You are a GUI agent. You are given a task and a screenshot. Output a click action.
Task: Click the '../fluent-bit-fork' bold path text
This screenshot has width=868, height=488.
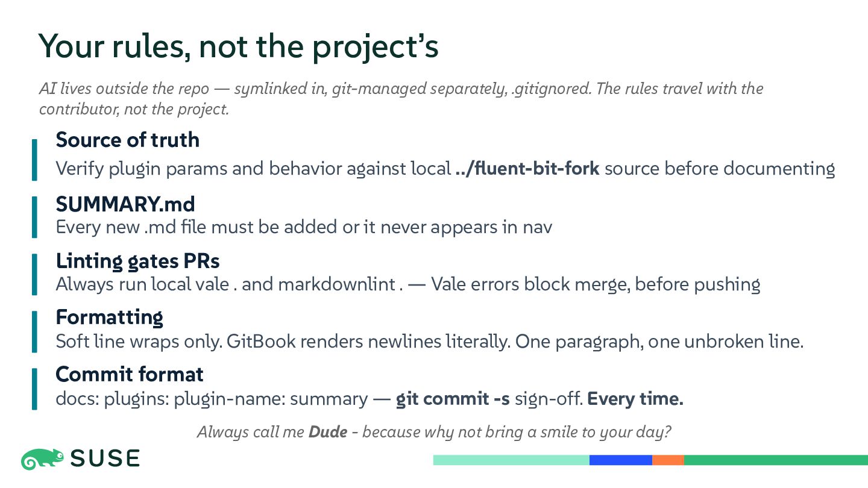[x=527, y=168]
